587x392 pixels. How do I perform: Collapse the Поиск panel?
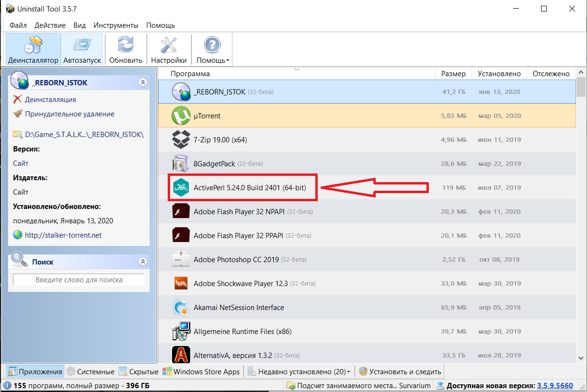[x=142, y=262]
